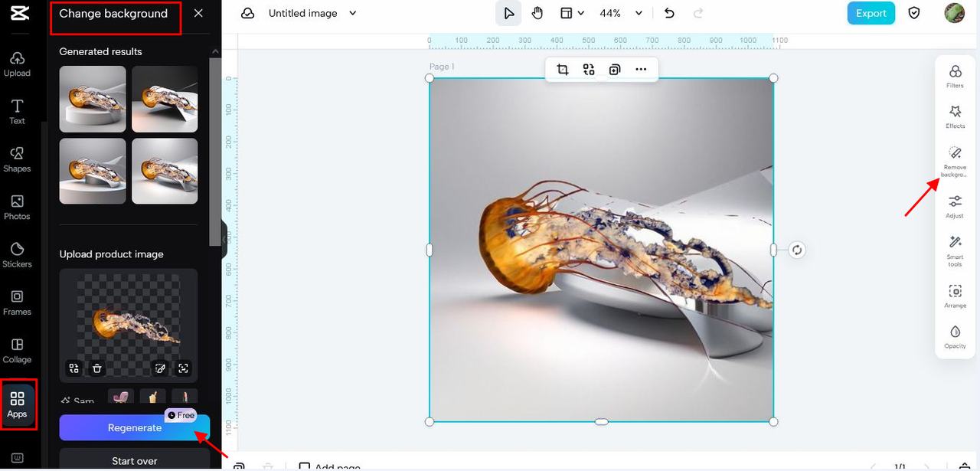Open the Collage sidebar panel
Image resolution: width=980 pixels, height=471 pixels.
click(17, 351)
